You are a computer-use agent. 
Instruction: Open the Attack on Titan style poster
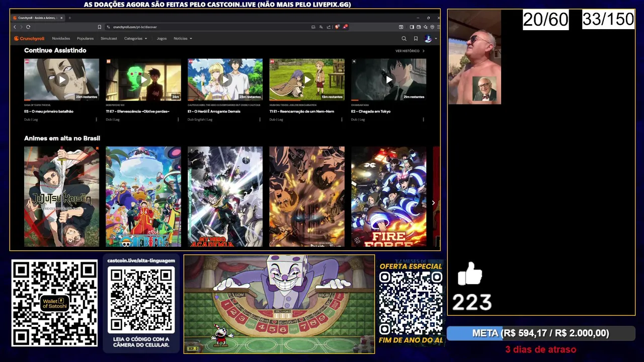(307, 197)
